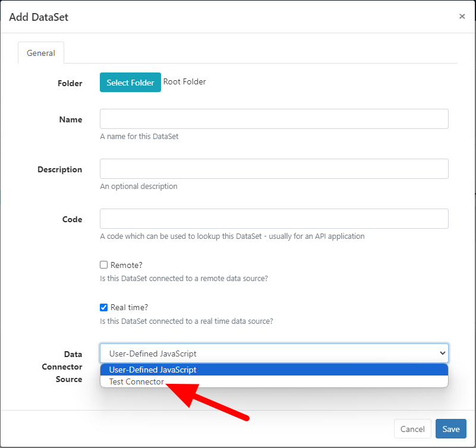This screenshot has width=476, height=448.
Task: Switch to the General tab
Action: coord(41,53)
